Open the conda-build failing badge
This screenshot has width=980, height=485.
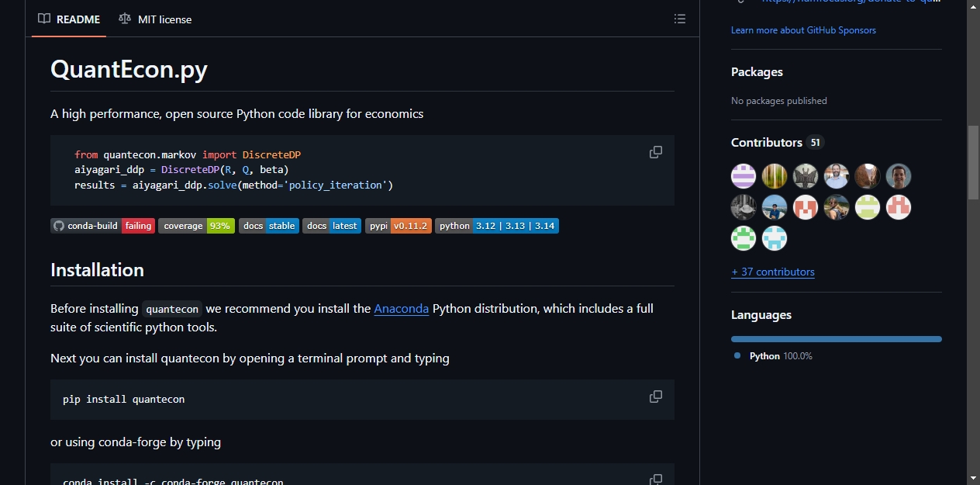pyautogui.click(x=103, y=226)
